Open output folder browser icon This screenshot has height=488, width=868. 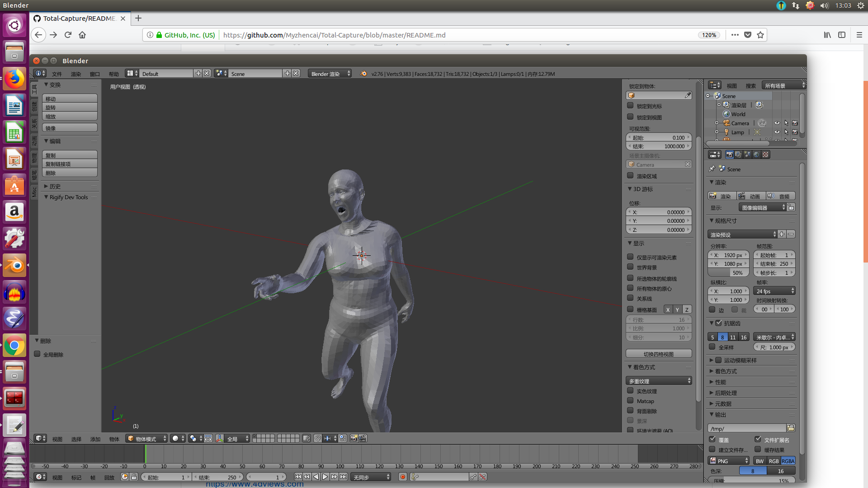[791, 428]
